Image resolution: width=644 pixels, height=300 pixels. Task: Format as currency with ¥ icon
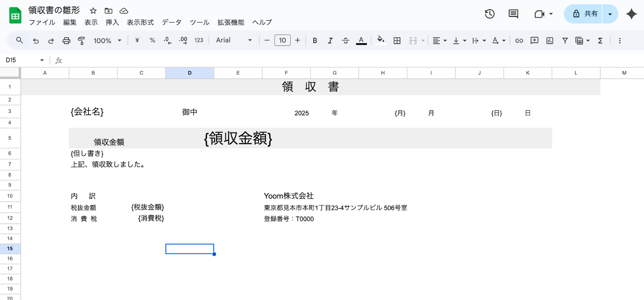pyautogui.click(x=137, y=40)
